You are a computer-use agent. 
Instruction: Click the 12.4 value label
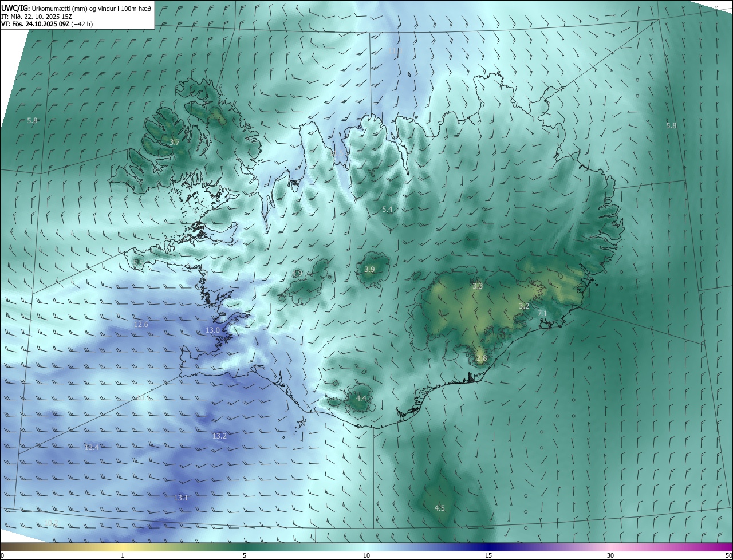click(92, 447)
